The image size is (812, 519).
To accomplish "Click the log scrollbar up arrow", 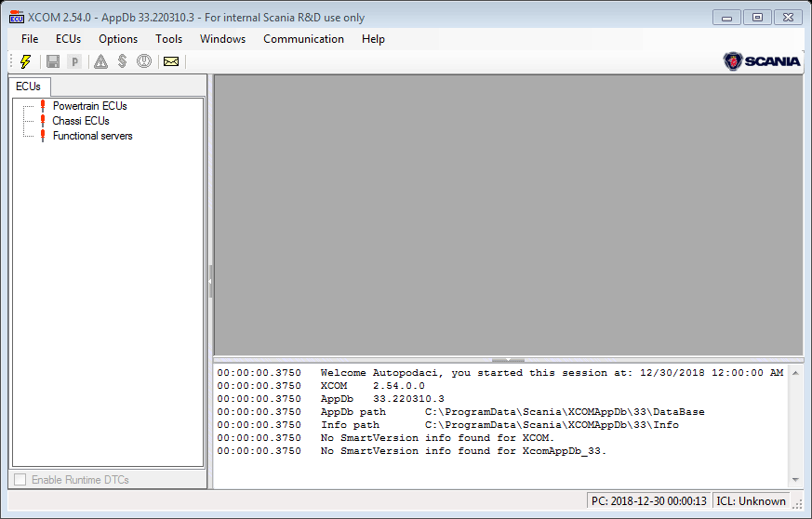I will pyautogui.click(x=795, y=373).
